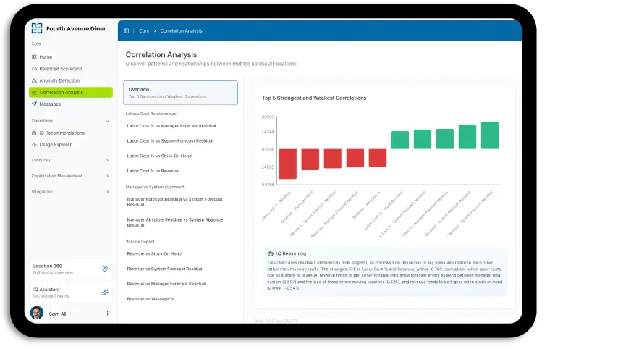Open the user menu three-dot icon

(x=107, y=314)
